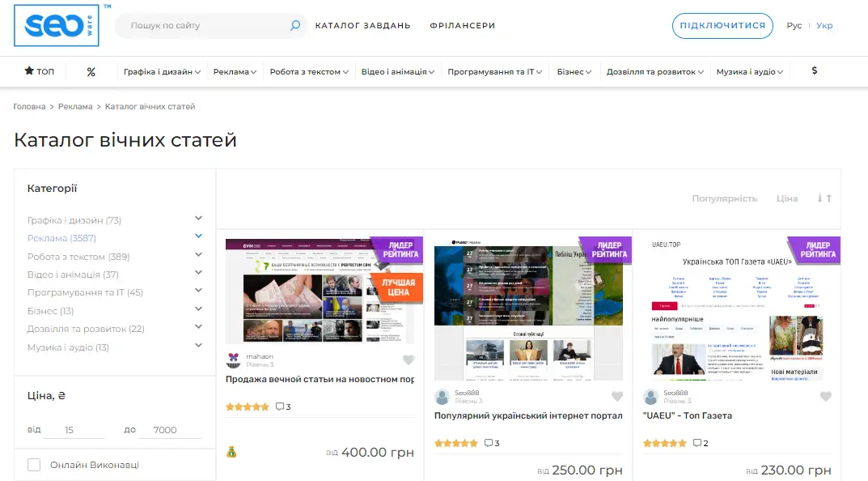
Task: Click the search magnifier icon
Action: (295, 25)
